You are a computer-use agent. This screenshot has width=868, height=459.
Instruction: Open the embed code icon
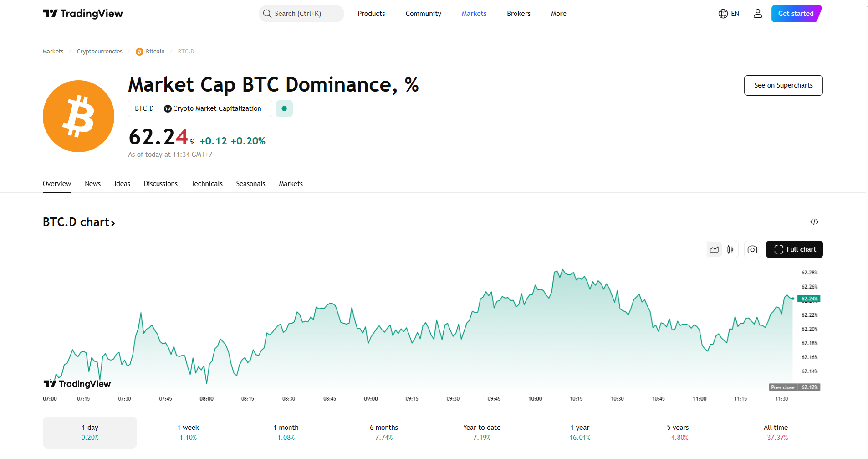click(x=814, y=222)
